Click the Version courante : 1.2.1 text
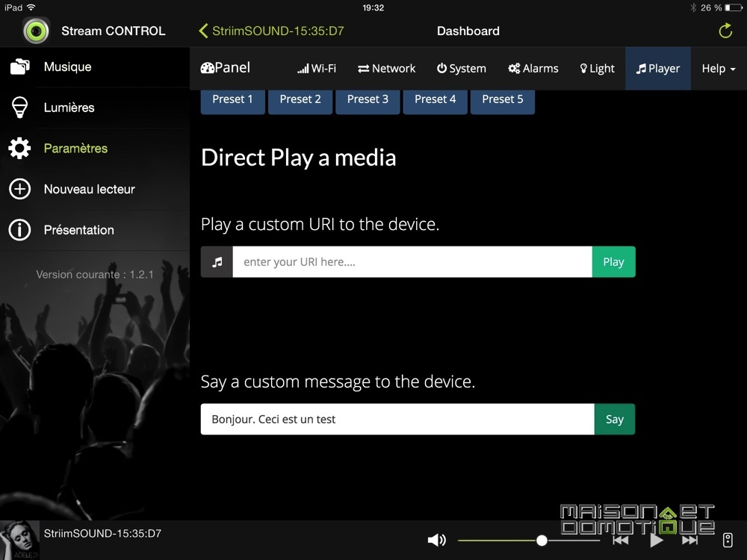747x560 pixels. click(x=95, y=274)
